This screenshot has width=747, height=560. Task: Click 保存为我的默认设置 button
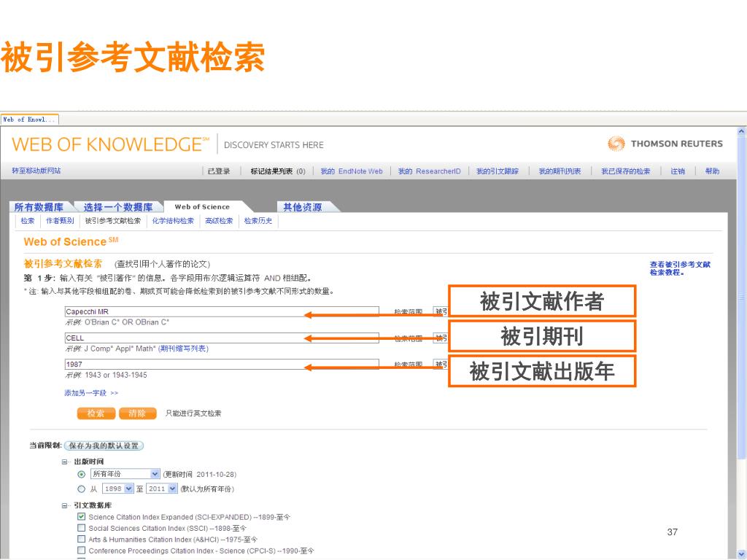tap(104, 446)
